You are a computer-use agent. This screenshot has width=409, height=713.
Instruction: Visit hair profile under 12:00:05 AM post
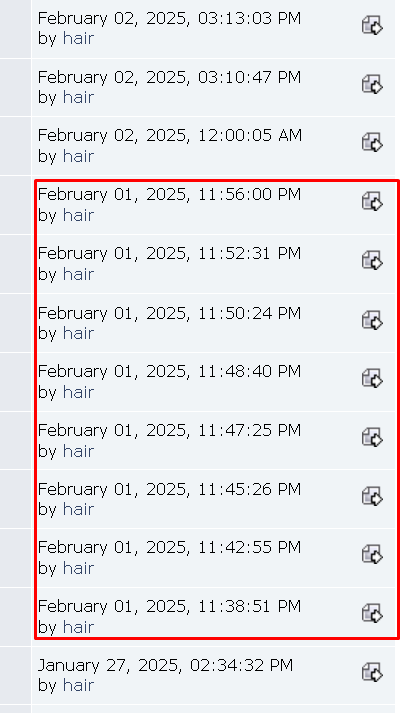78,156
